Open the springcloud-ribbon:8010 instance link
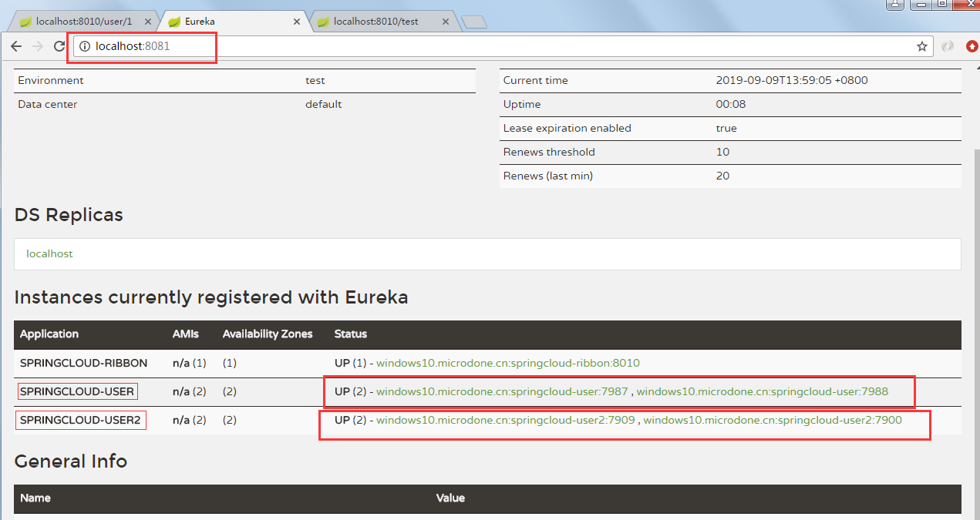 tap(508, 363)
